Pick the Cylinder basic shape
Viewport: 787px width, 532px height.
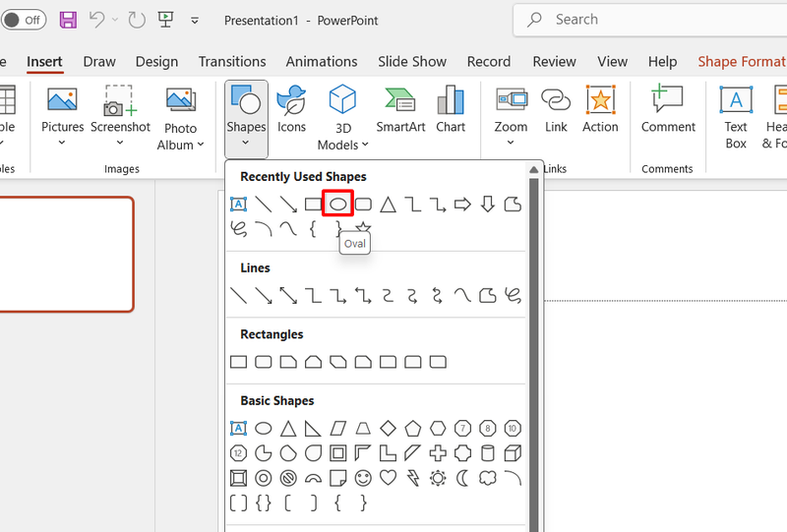point(487,453)
